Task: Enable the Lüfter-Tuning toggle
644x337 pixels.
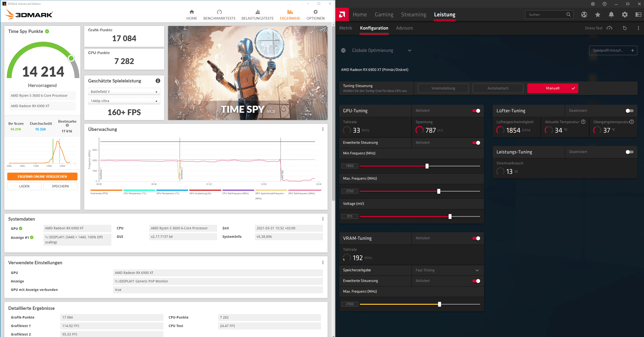Action: (x=629, y=111)
